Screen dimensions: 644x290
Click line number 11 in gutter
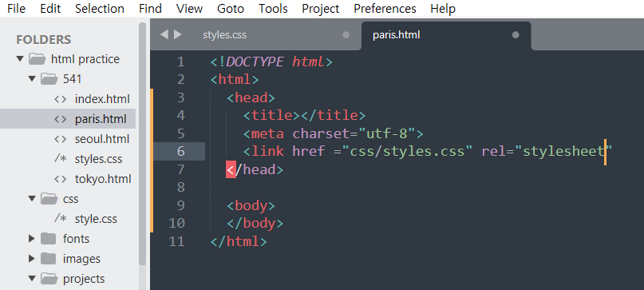[177, 241]
